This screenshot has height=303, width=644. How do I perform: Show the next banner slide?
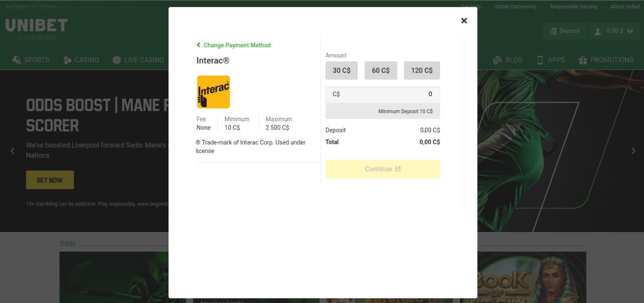point(633,151)
